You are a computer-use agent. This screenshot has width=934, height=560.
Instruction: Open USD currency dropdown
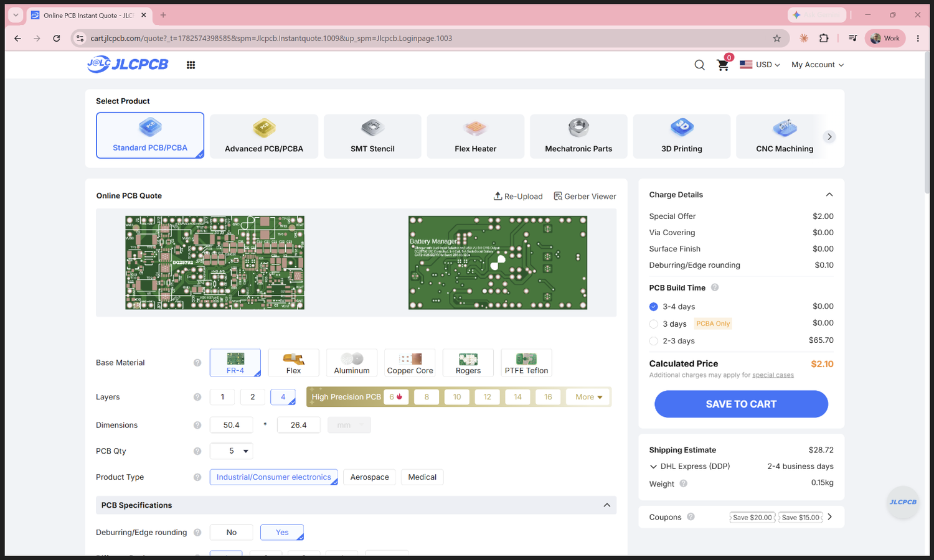(x=768, y=65)
